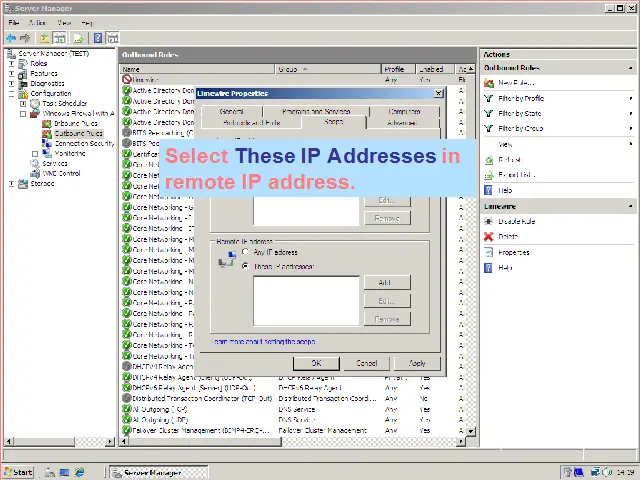Click Server Manager taskbar button
640x480 pixels.
pyautogui.click(x=159, y=473)
